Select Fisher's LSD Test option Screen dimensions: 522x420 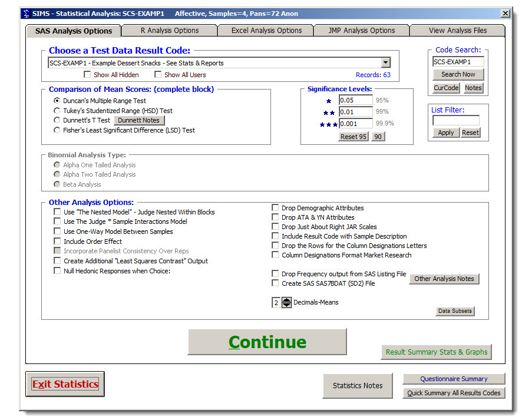click(57, 130)
